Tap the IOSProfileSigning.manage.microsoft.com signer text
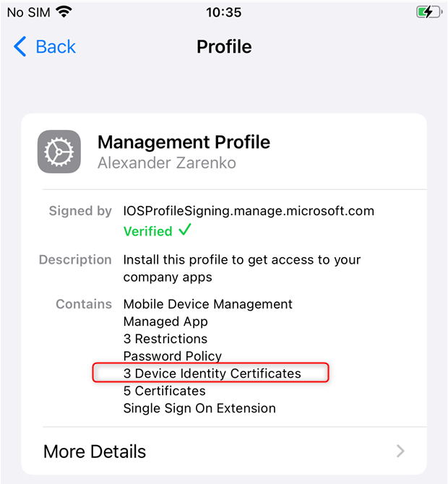This screenshot has height=484, width=448. (249, 211)
